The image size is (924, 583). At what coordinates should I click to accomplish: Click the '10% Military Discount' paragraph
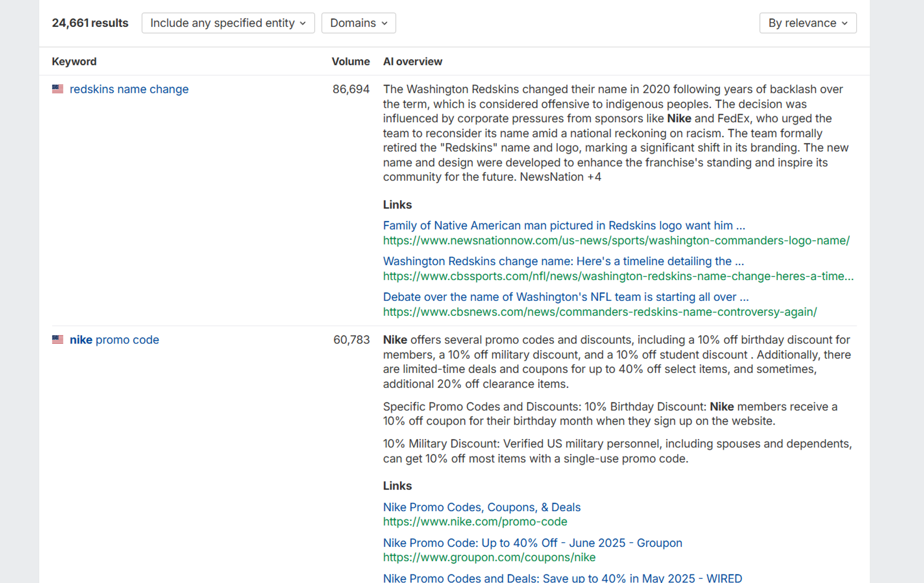[x=617, y=451]
